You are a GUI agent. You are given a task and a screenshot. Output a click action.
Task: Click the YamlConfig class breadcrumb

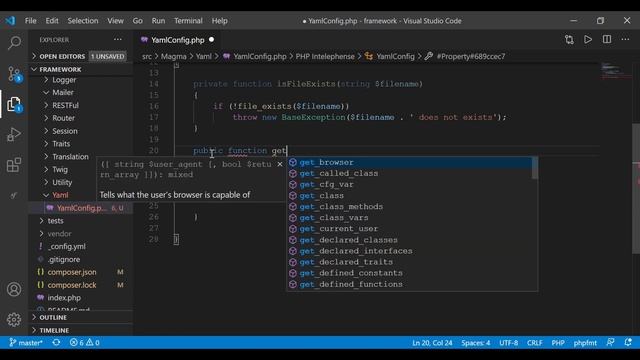[x=395, y=56]
